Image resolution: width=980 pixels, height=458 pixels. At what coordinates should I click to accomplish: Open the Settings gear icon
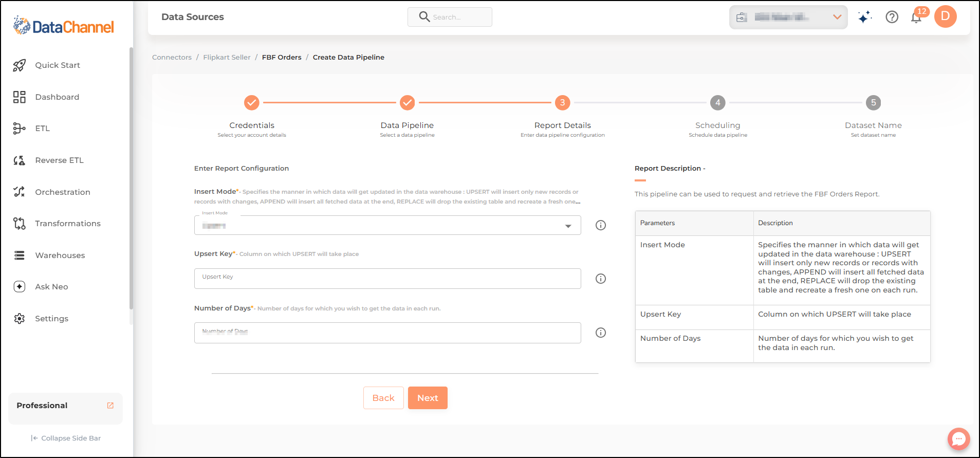20,319
